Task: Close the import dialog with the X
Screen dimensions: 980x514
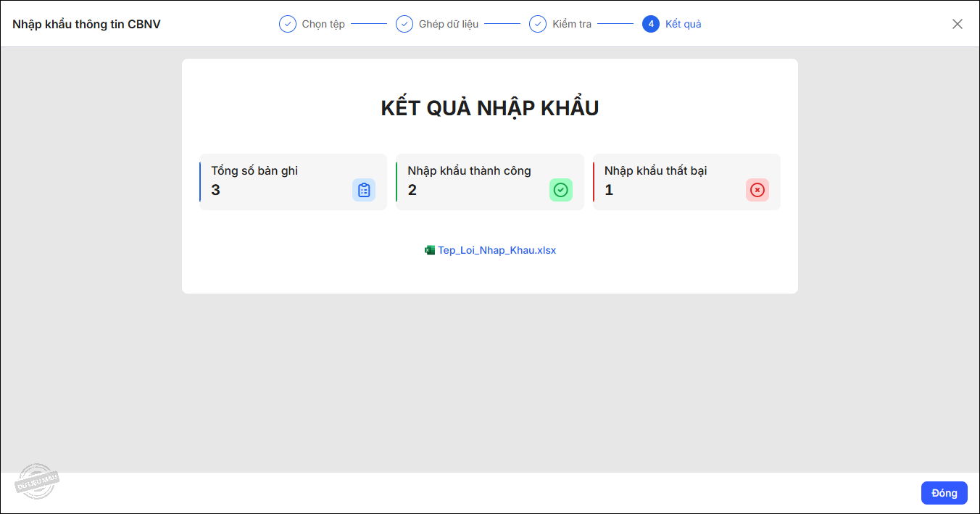Action: click(958, 24)
